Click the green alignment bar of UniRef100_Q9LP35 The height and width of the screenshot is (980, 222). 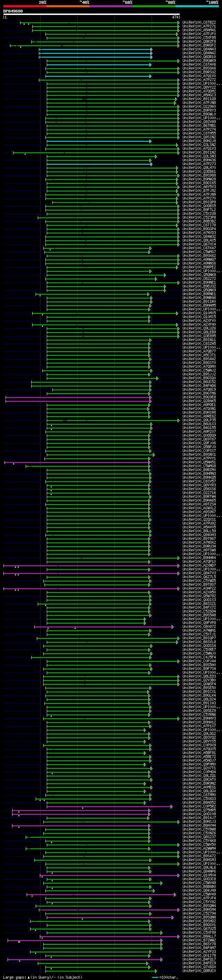tap(113, 421)
